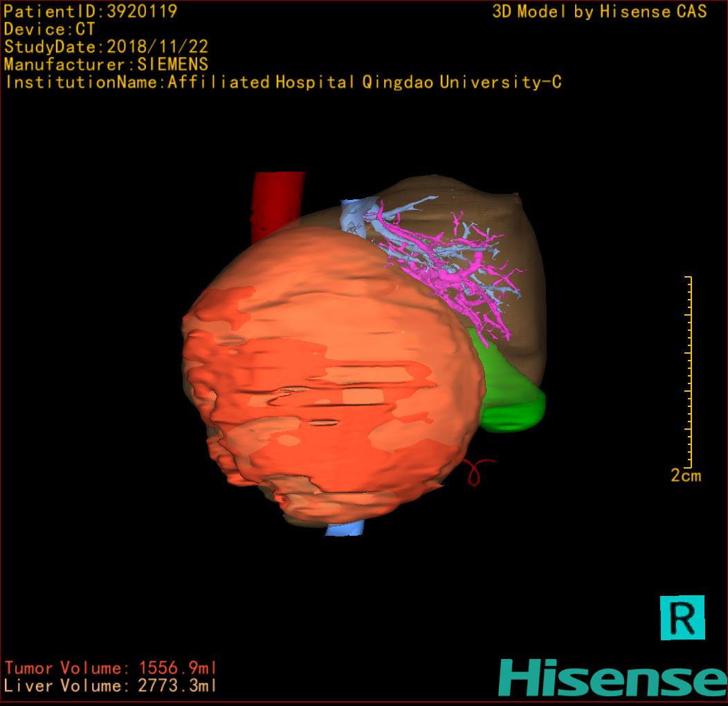728x706 pixels.
Task: Click the StudyDate 2018/11/22 text
Action: [106, 47]
